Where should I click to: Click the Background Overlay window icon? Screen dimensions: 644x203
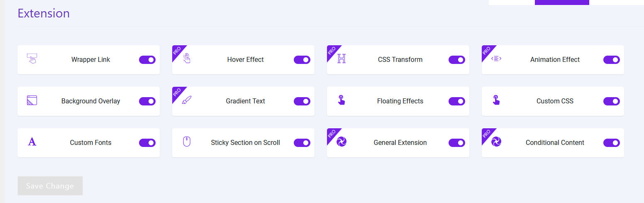[x=32, y=100]
